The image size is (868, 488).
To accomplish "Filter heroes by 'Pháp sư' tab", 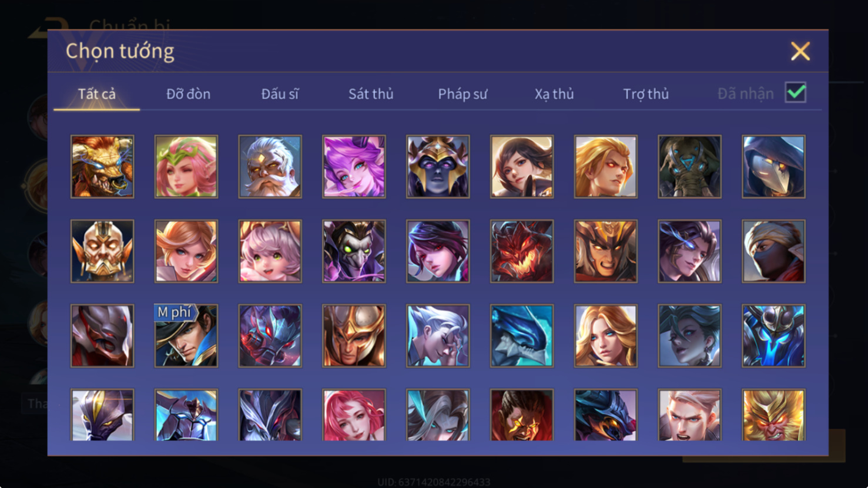I will (x=463, y=94).
